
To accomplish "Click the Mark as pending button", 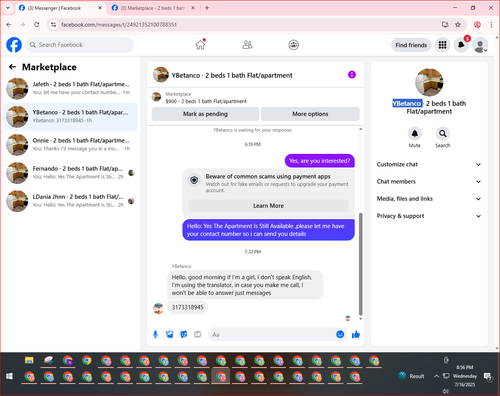I will (x=205, y=114).
